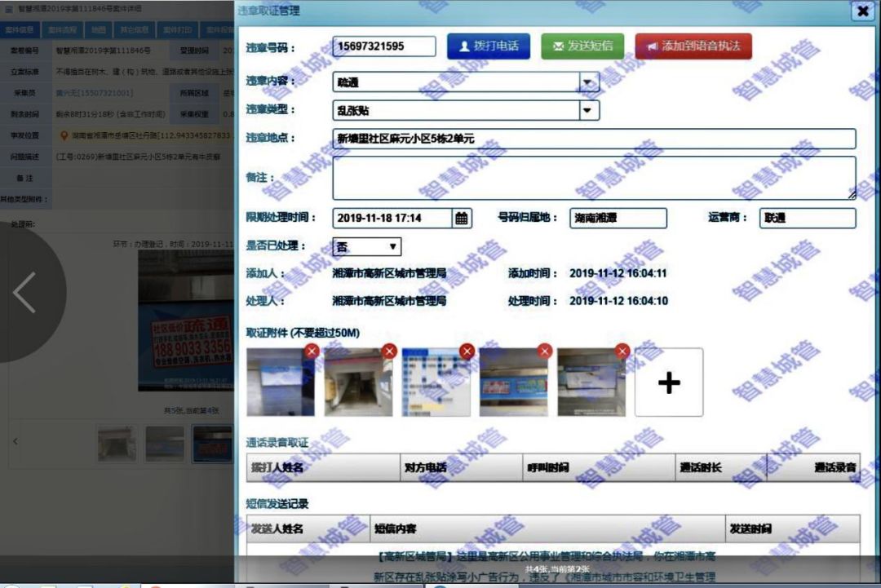
Task: Open the calendar picker for 限期处理时间
Action: 461,218
